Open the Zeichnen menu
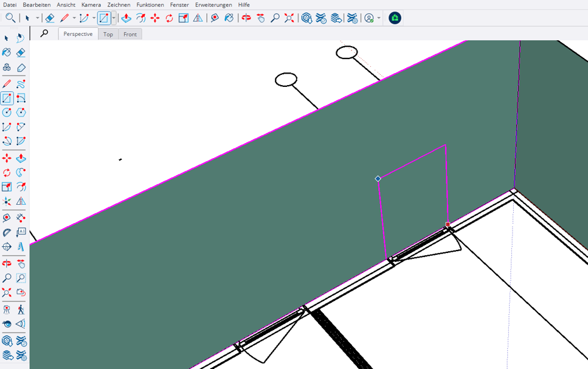 click(119, 5)
